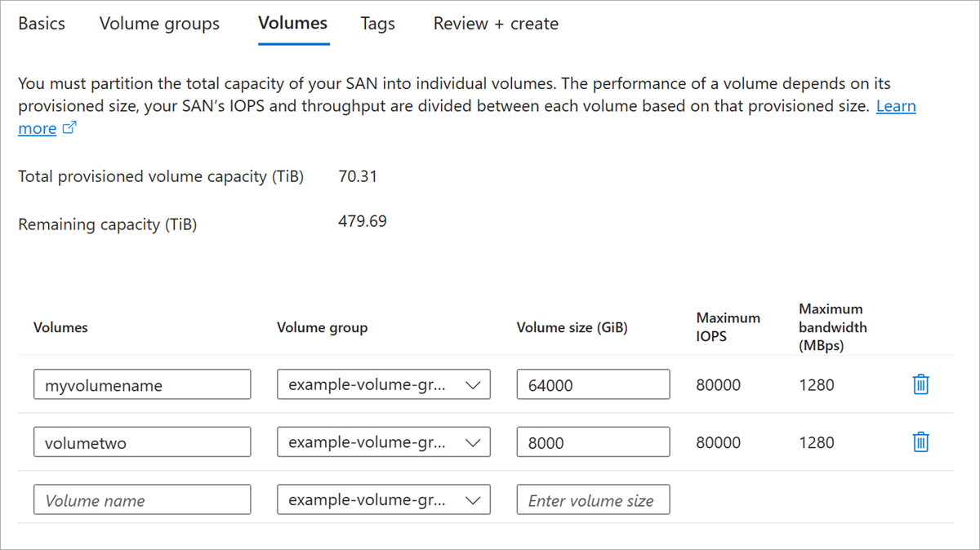This screenshot has width=980, height=550.
Task: Click the Volumes column header
Action: point(60,327)
